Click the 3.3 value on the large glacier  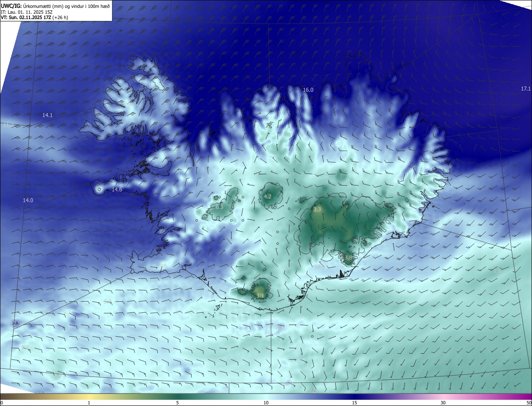[317, 210]
